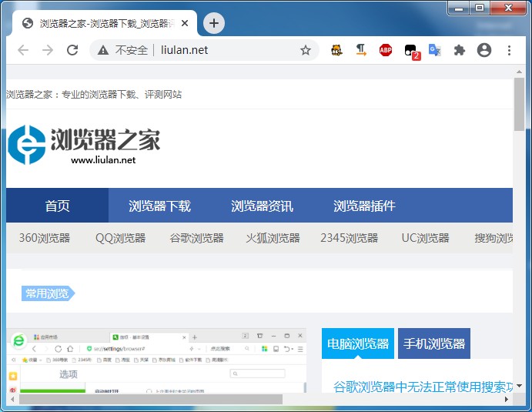Screen dimensions: 532x412
Task: Open the Tampermonkey-style monkey extension icon
Action: [x=336, y=50]
